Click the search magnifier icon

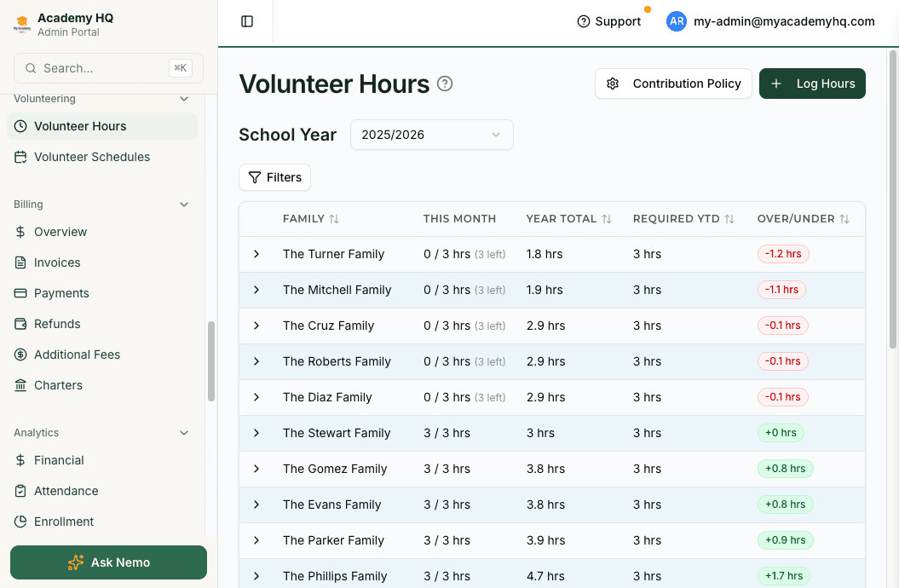(31, 68)
